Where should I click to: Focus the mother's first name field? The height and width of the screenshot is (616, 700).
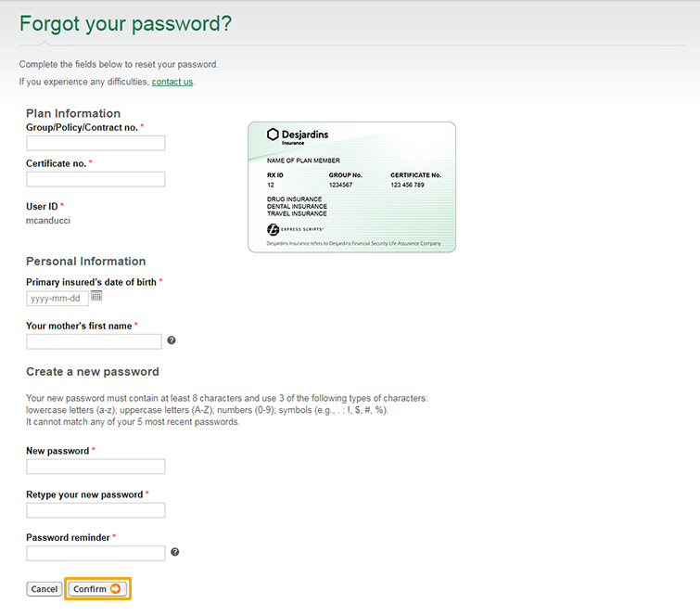94,341
